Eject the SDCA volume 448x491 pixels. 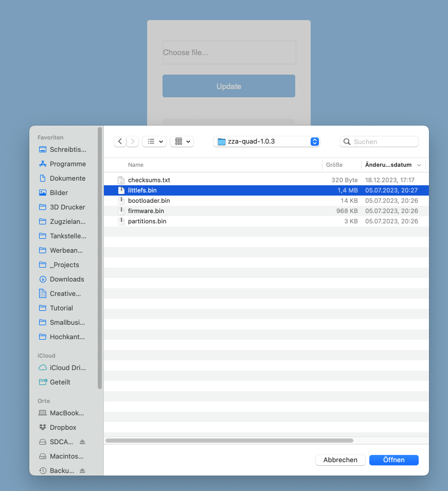tap(82, 442)
